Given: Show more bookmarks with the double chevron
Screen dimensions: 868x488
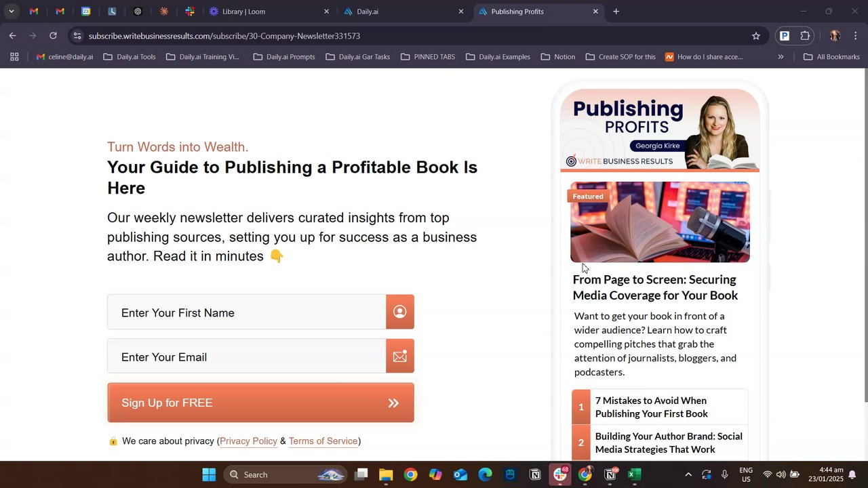Looking at the screenshot, I should pos(781,57).
